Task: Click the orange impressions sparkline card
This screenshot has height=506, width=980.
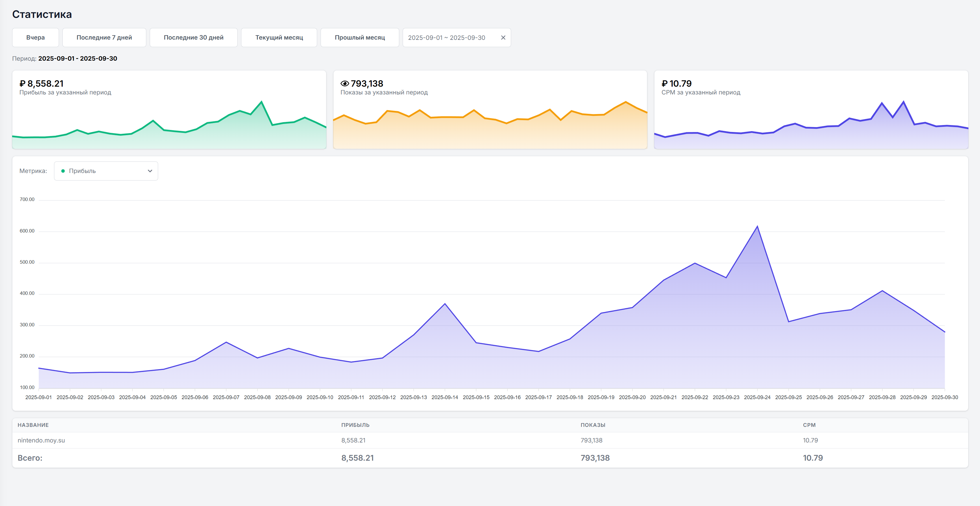Action: tap(490, 122)
